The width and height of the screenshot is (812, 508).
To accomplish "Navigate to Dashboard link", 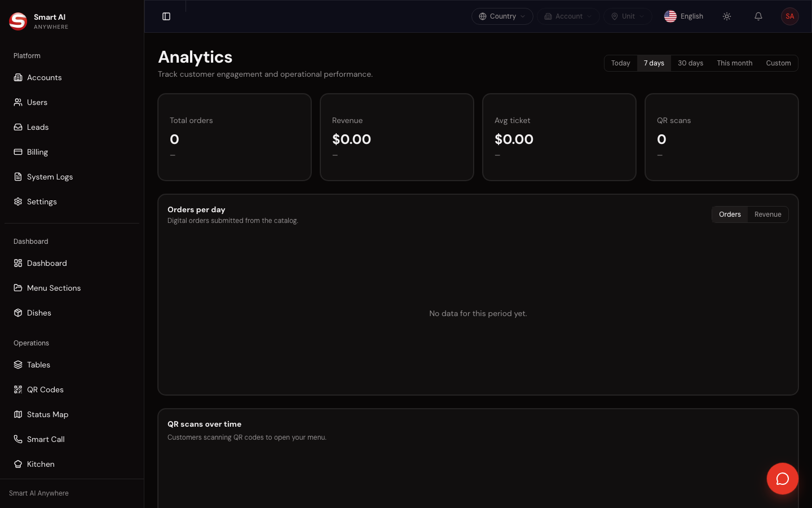I will (x=72, y=263).
